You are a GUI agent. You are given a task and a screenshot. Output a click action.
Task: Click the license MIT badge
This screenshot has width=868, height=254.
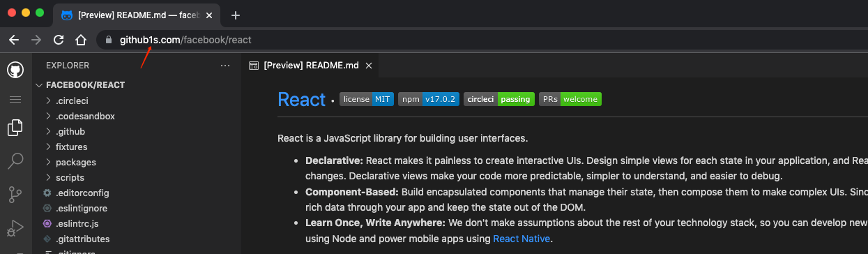367,99
